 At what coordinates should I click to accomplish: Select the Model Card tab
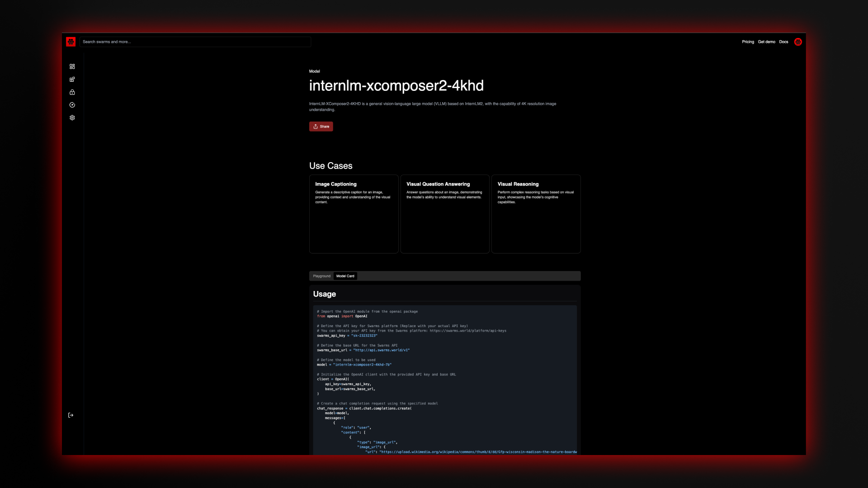[345, 276]
